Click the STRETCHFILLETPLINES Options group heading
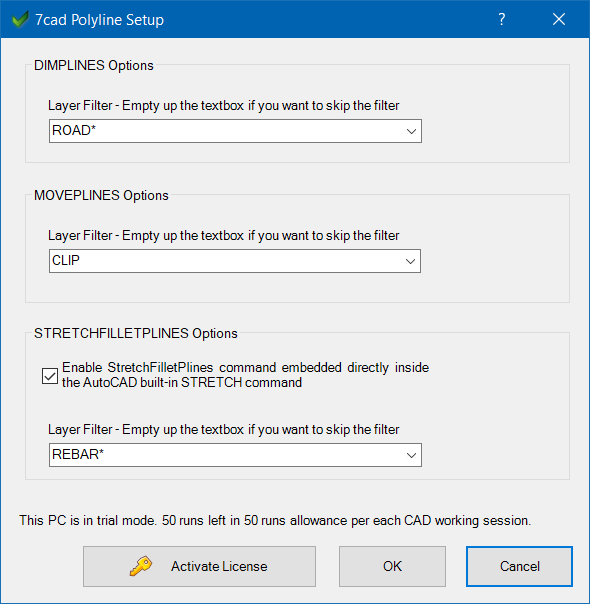The height and width of the screenshot is (604, 590). coord(136,333)
